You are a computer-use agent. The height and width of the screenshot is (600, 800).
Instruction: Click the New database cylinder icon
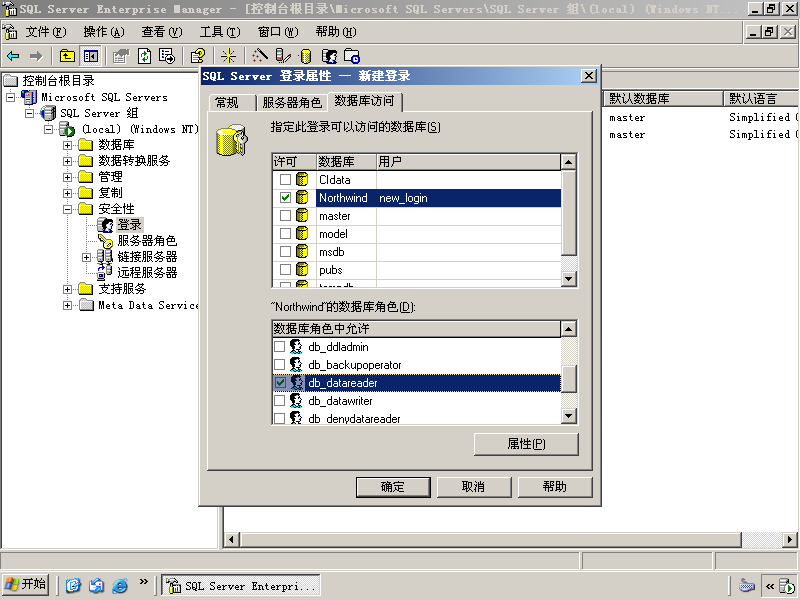pos(306,56)
